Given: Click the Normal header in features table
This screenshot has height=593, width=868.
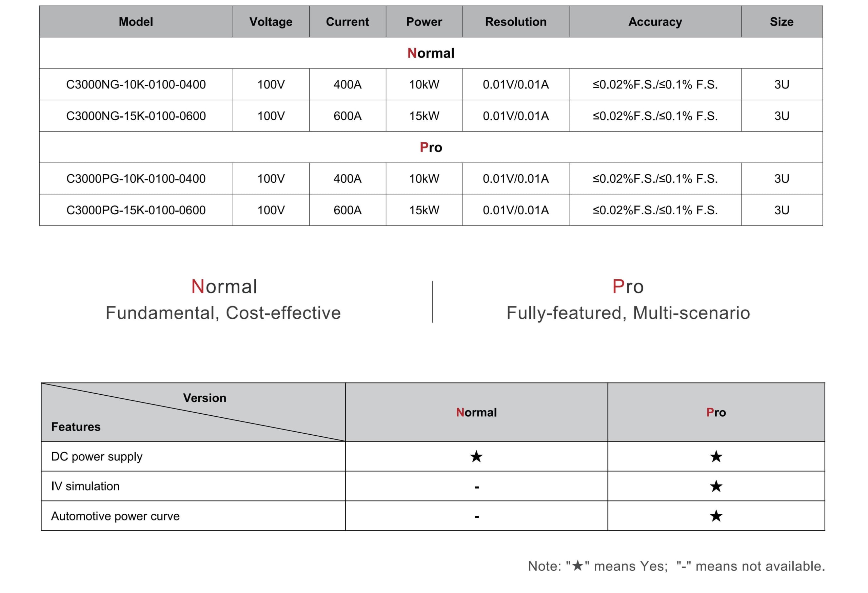Looking at the screenshot, I should pyautogui.click(x=476, y=412).
